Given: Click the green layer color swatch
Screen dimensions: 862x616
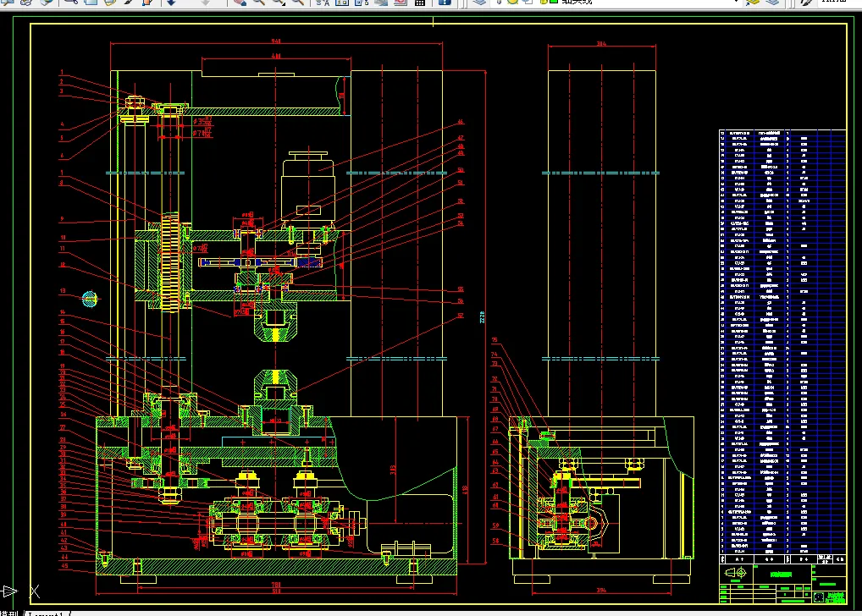Looking at the screenshot, I should click(554, 3).
